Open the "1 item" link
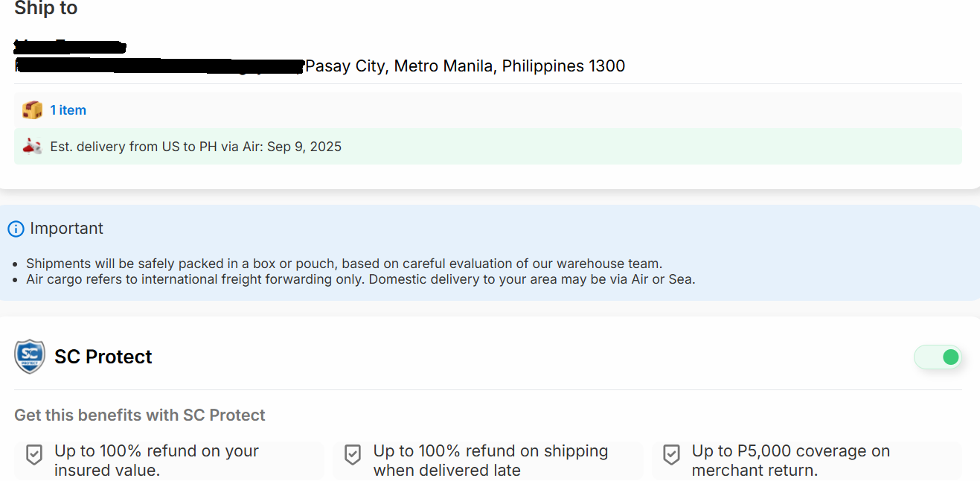Screen dimensions: 980x481 [68, 110]
